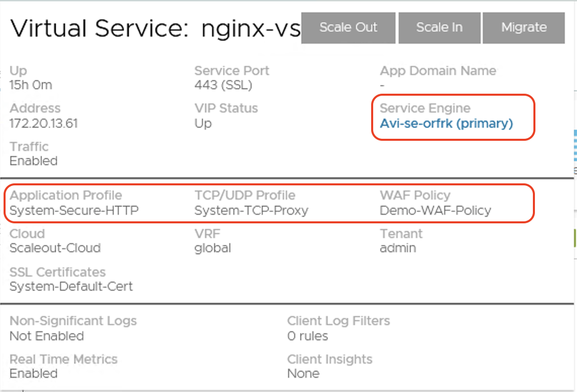Select the service port value 443 (SSL)

click(x=224, y=85)
